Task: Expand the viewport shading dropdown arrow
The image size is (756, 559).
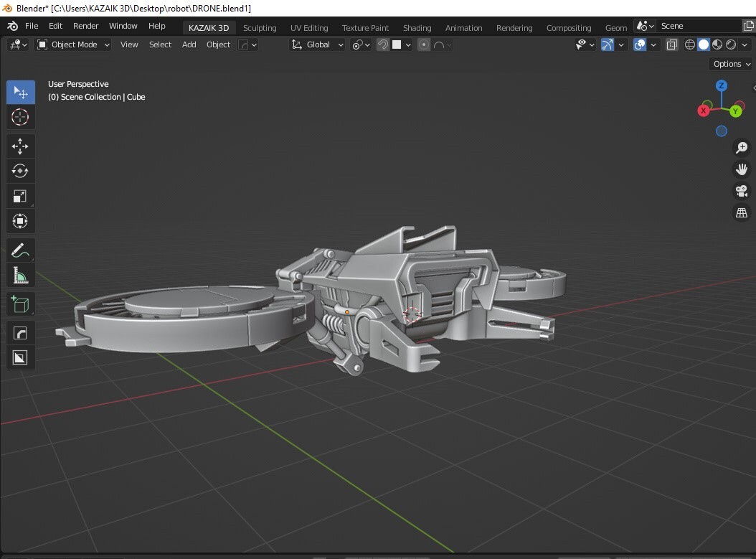Action: click(745, 44)
